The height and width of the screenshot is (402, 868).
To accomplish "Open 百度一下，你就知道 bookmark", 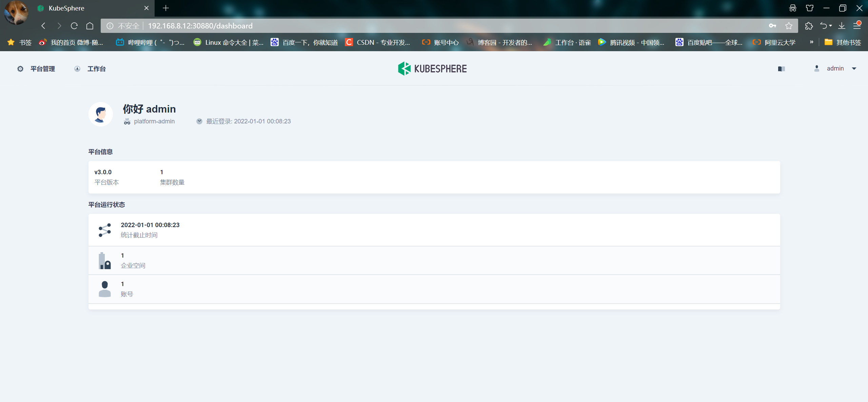I will [x=304, y=42].
